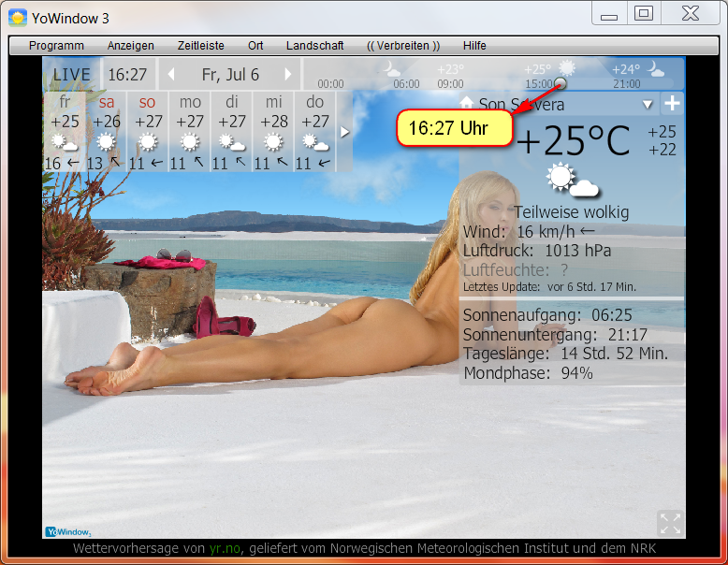
Task: Add a new location with plus button
Action: point(672,104)
